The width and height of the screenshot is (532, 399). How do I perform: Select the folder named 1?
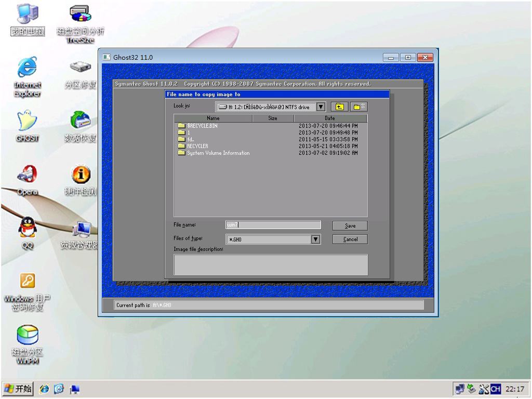[184, 132]
